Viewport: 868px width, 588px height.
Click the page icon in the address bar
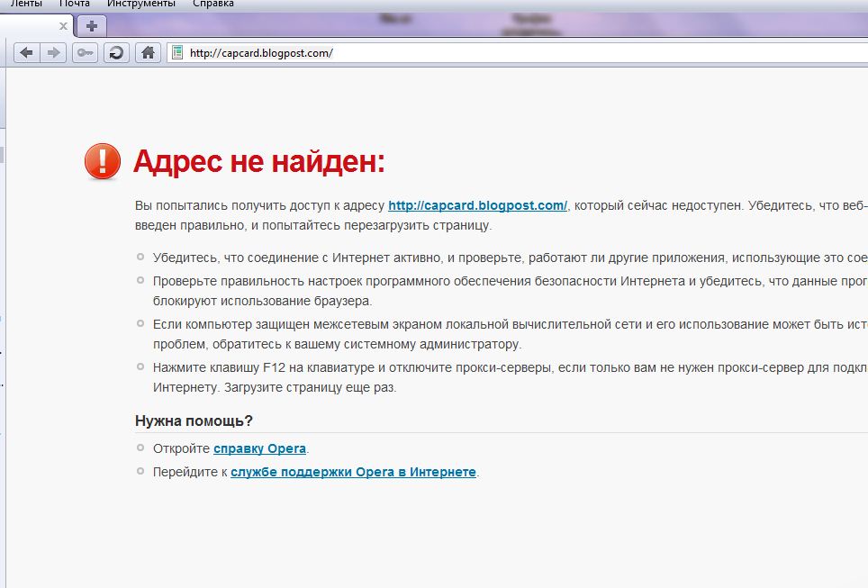[x=177, y=52]
